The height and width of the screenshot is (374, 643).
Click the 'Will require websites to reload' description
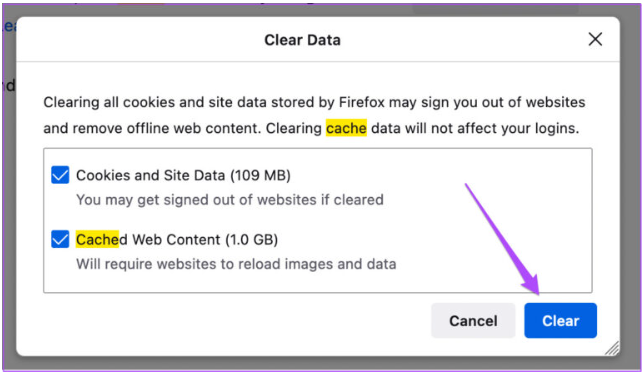pyautogui.click(x=236, y=264)
